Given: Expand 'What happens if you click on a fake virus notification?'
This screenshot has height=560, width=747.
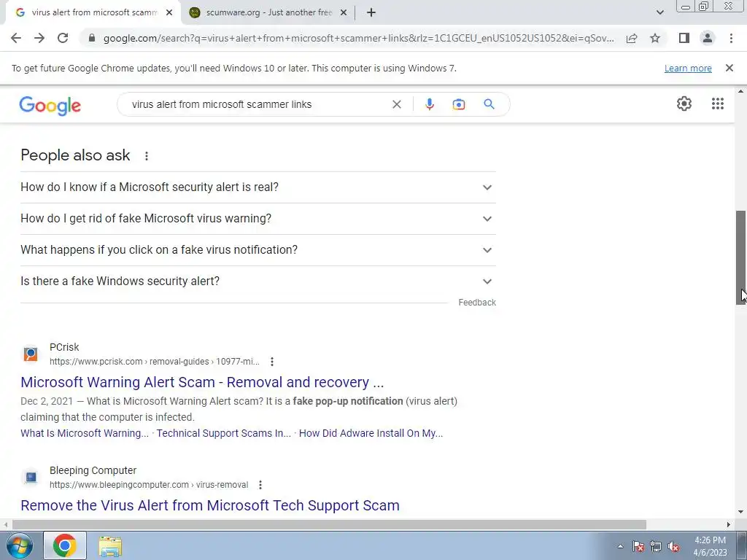Looking at the screenshot, I should 258,250.
